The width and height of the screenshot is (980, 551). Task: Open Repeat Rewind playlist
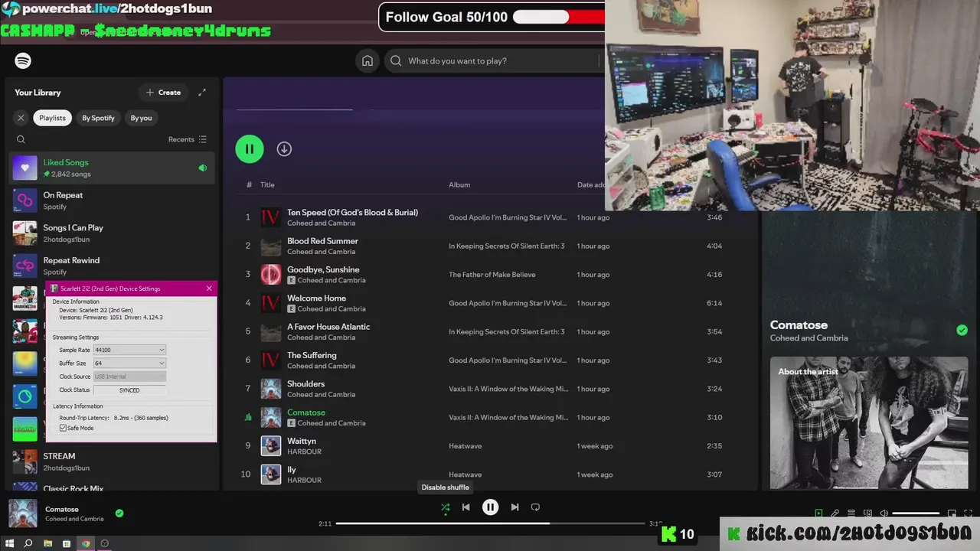click(112, 266)
